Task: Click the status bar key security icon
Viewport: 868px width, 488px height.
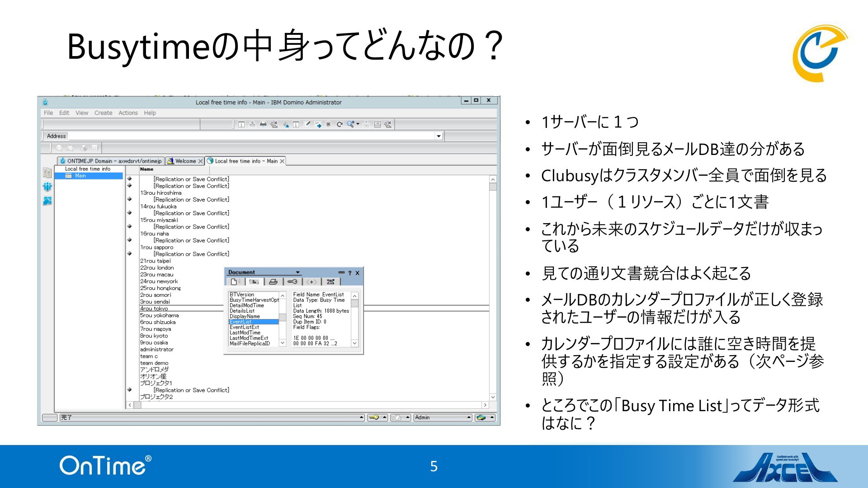Action: point(374,418)
